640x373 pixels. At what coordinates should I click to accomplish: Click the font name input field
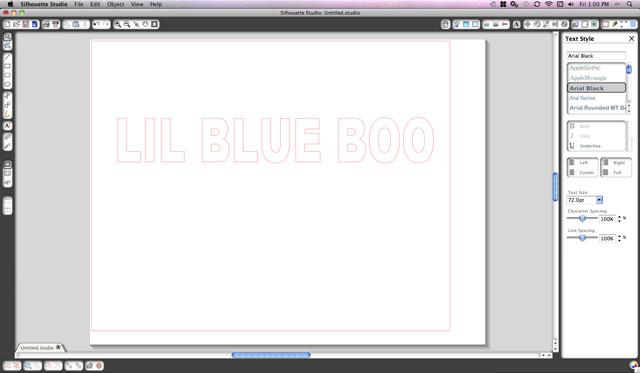[x=596, y=56]
